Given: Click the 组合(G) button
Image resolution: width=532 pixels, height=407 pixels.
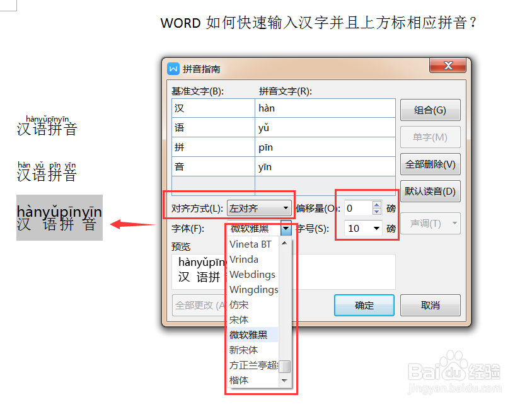Looking at the screenshot, I should point(431,110).
